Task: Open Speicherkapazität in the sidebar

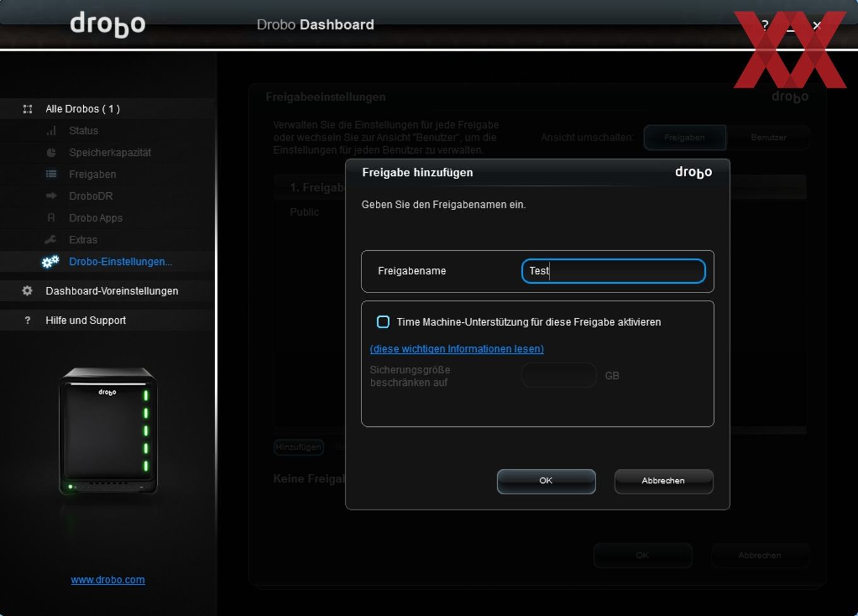Action: tap(110, 153)
